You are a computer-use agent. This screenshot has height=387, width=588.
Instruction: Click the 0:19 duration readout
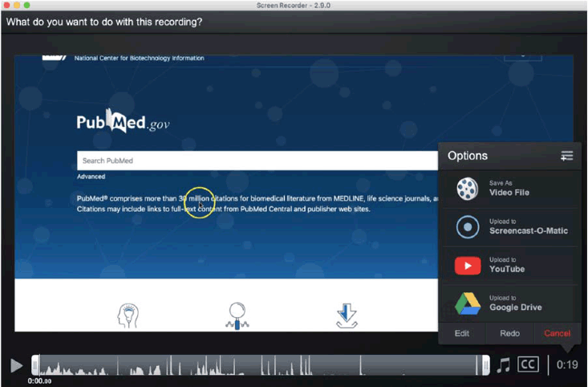pos(567,365)
